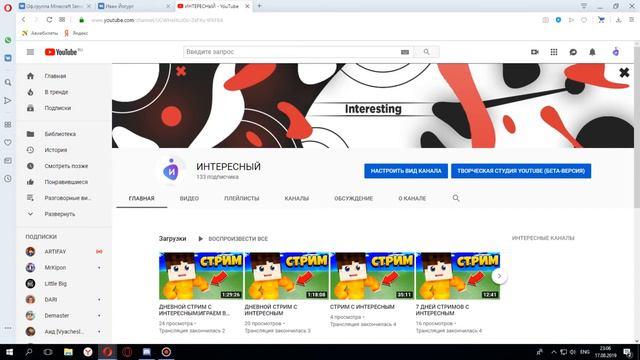Screen dimensions: 640x360
Task: Switch to the О КАНАЛЕ channel tab
Action: point(412,198)
